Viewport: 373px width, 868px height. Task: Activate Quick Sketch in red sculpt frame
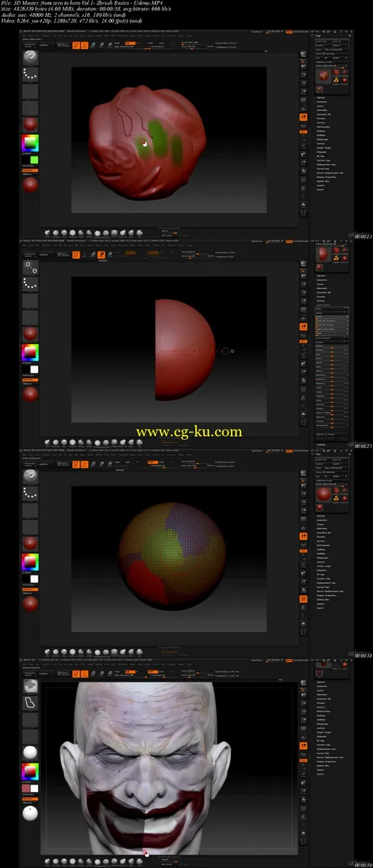click(x=63, y=45)
